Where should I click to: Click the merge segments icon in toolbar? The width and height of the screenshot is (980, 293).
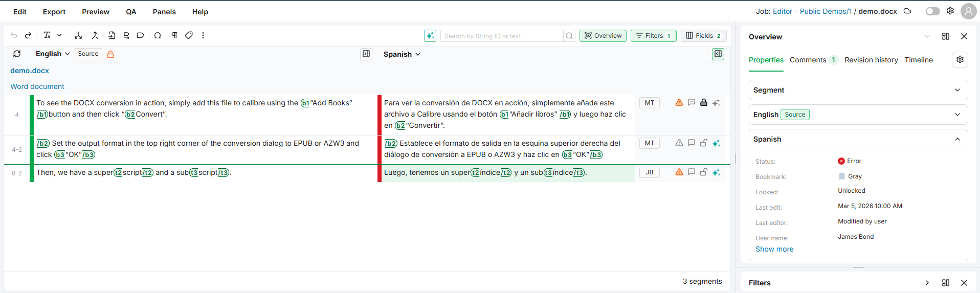pyautogui.click(x=95, y=35)
